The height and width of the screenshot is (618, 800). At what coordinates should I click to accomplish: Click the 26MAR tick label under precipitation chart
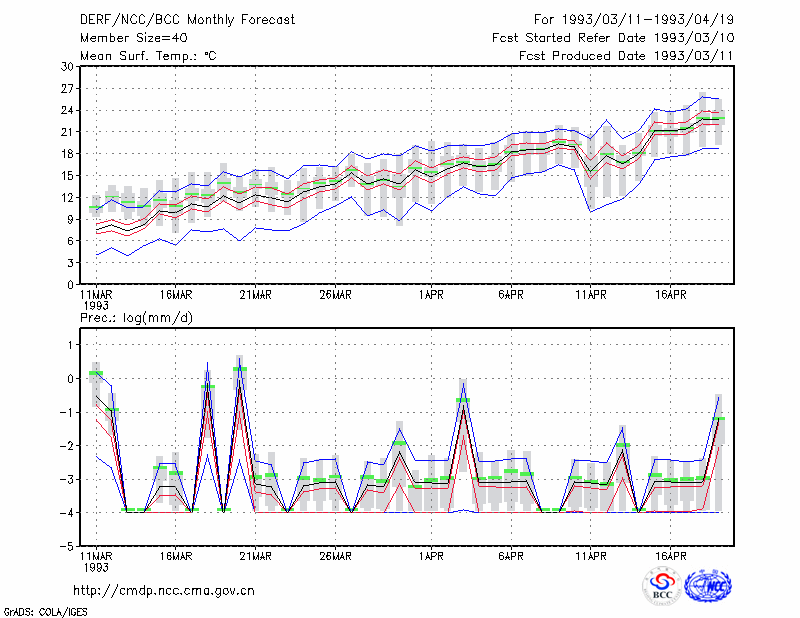tap(335, 556)
